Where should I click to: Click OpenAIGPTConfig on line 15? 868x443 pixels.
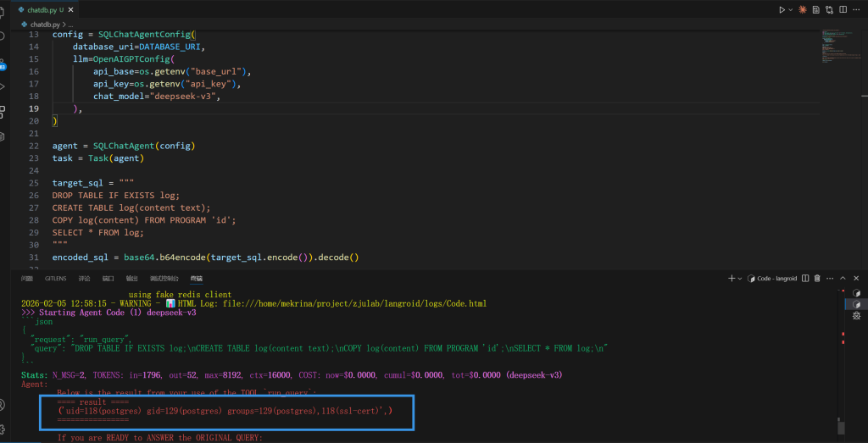[x=131, y=59]
